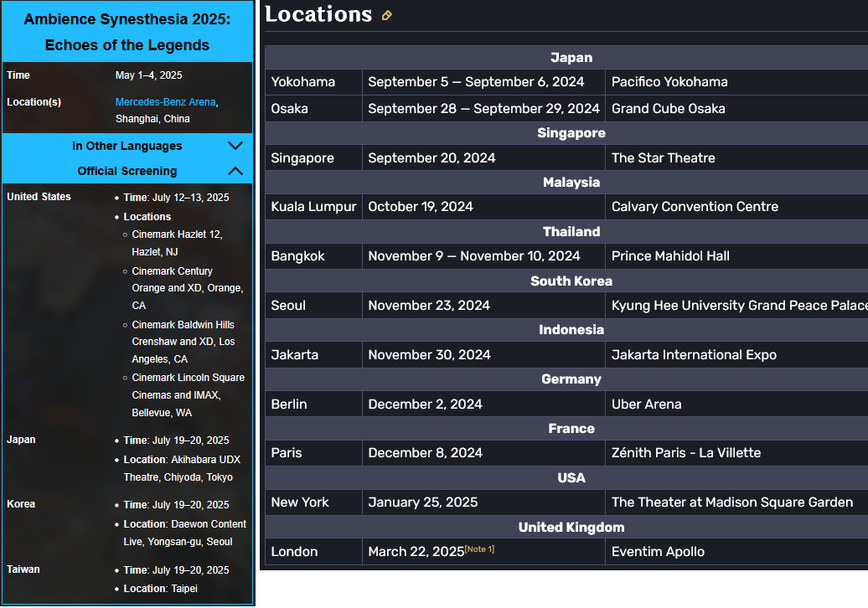Screen dimensions: 868x608
Task: Click the Taiwan label in infobox
Action: click(23, 569)
